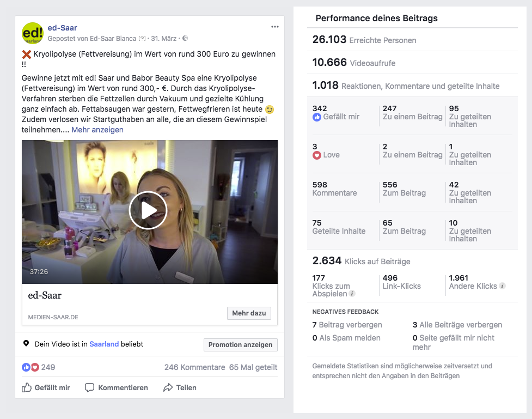Click the 37:26 video duration label
Screen dimensions: 532x419
[39, 272]
